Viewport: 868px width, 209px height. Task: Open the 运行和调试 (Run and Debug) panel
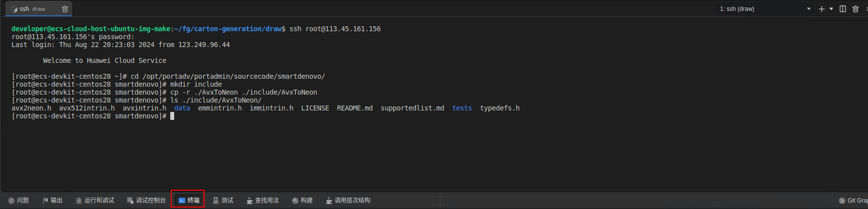pos(95,201)
